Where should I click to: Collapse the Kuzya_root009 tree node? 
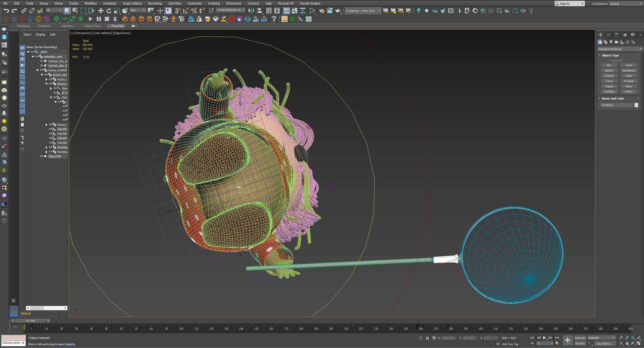click(x=37, y=70)
